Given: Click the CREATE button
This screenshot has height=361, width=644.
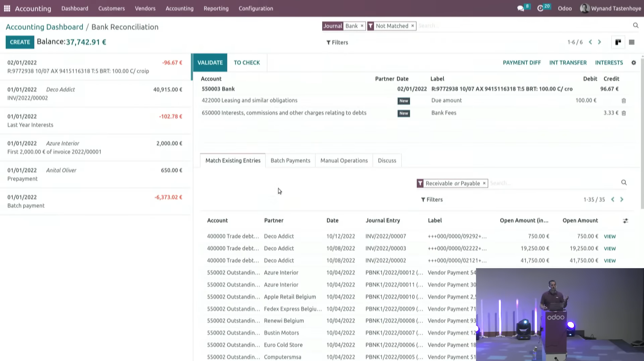Looking at the screenshot, I should coord(20,42).
